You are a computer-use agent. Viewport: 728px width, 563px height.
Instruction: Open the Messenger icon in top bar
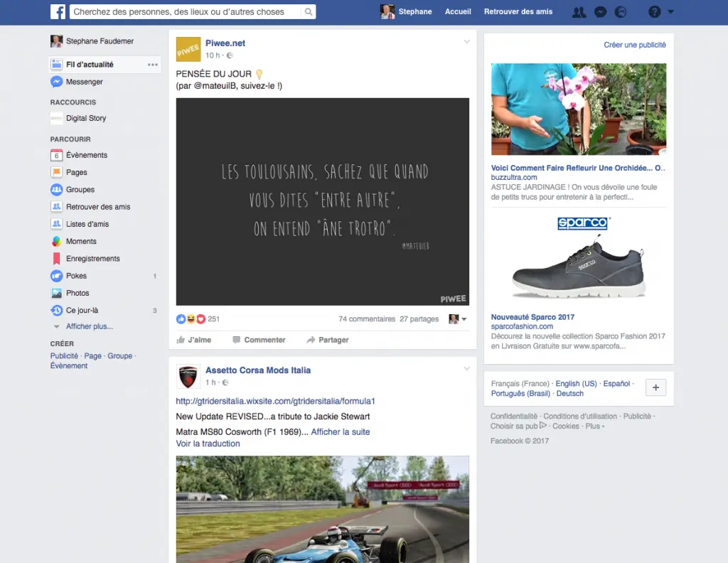click(600, 12)
